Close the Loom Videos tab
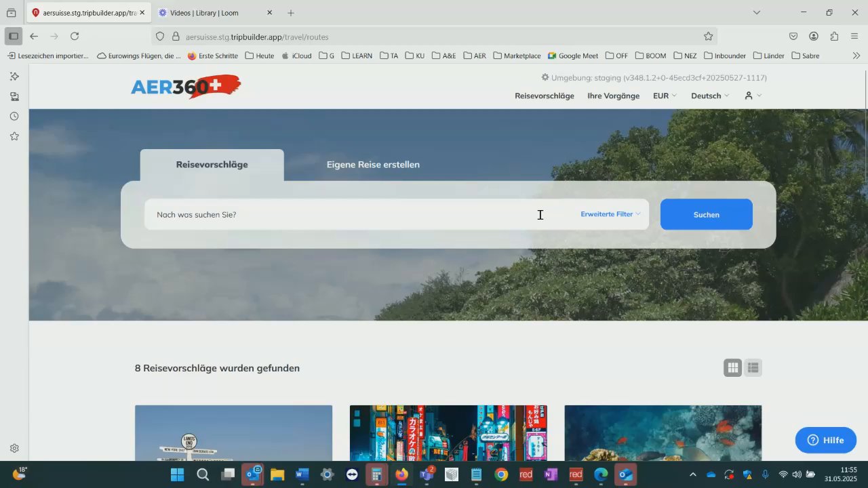Screen dimensions: 868x488 point(269,13)
